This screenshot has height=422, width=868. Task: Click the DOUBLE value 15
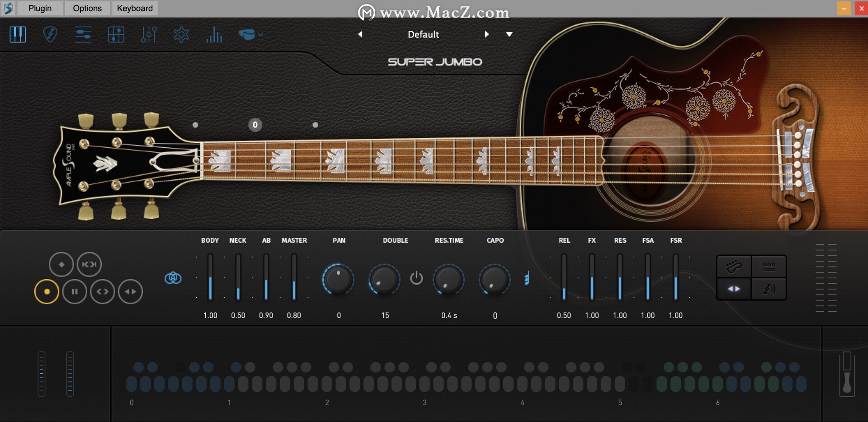pos(385,315)
